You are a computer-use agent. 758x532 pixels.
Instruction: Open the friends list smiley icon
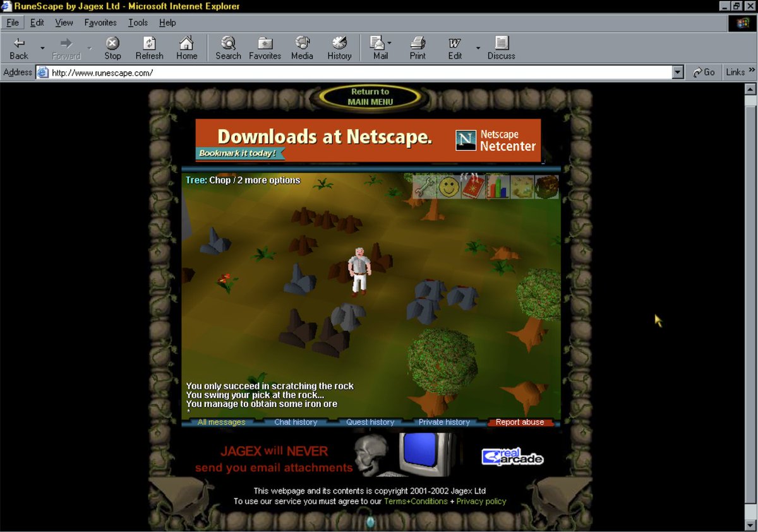point(448,187)
